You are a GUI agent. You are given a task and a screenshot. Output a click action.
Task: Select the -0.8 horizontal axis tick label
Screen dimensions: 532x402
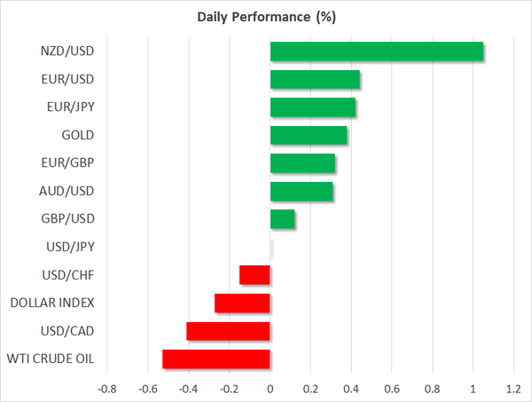tap(106, 389)
